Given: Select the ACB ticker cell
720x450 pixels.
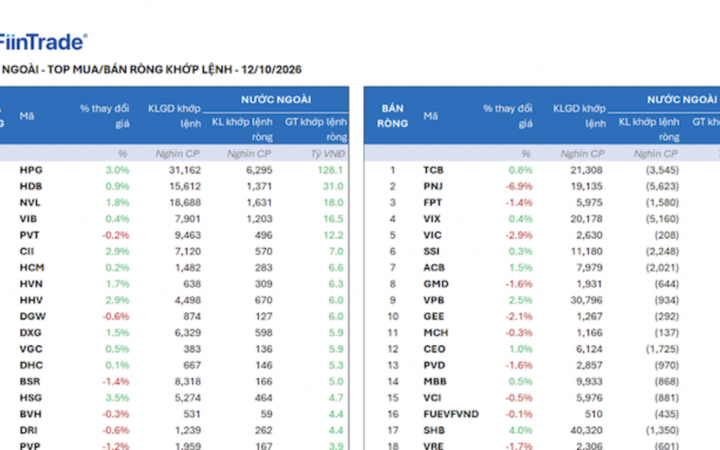Looking at the screenshot, I should (434, 268).
